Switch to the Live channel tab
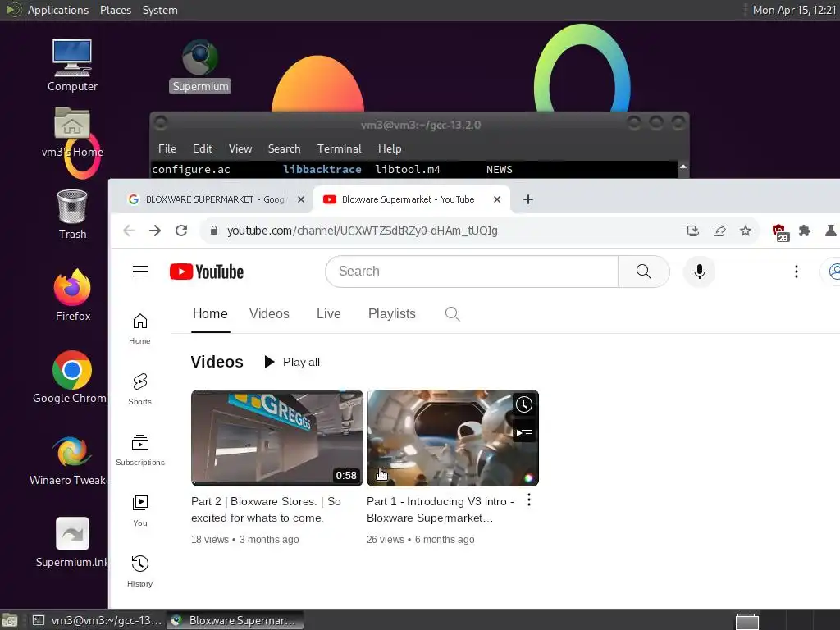Screen dimensions: 840x630 pos(328,314)
